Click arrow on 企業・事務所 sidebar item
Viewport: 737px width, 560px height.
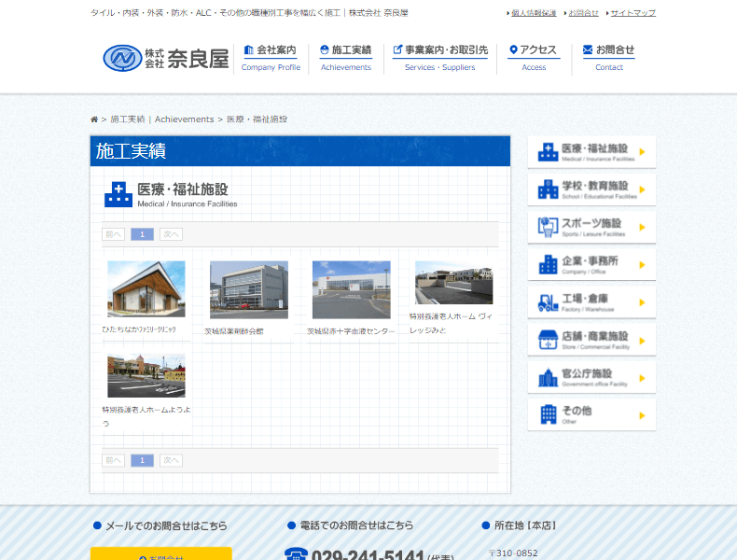(x=642, y=265)
